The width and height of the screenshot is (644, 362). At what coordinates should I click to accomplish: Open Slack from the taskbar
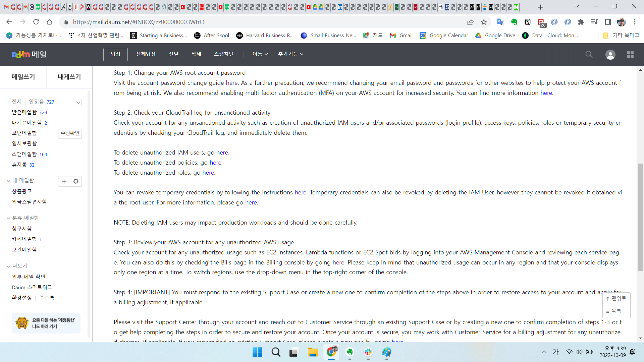368,352
